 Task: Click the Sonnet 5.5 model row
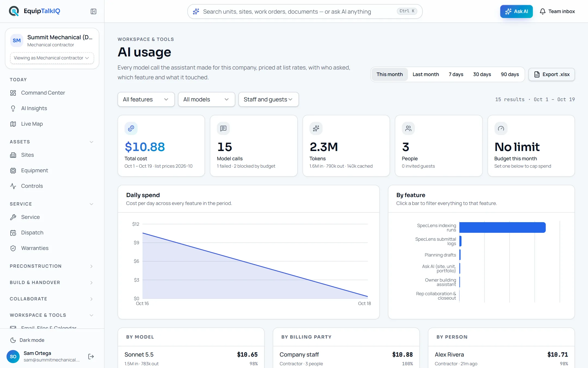pyautogui.click(x=191, y=358)
